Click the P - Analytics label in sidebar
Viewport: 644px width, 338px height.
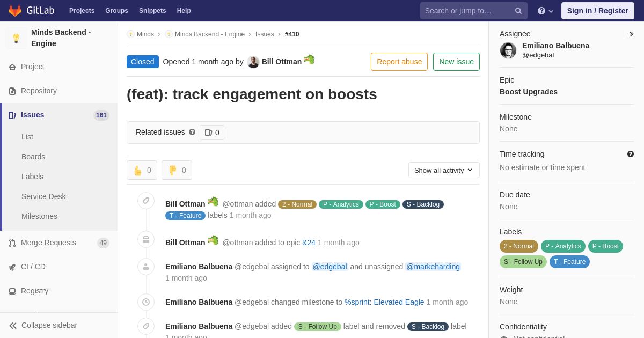(563, 246)
